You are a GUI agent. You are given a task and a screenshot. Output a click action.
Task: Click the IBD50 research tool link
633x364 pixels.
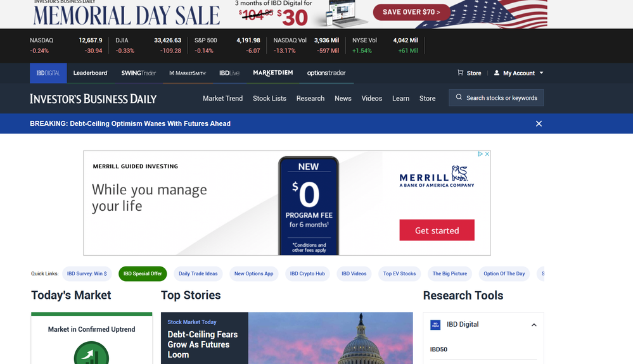pyautogui.click(x=438, y=349)
